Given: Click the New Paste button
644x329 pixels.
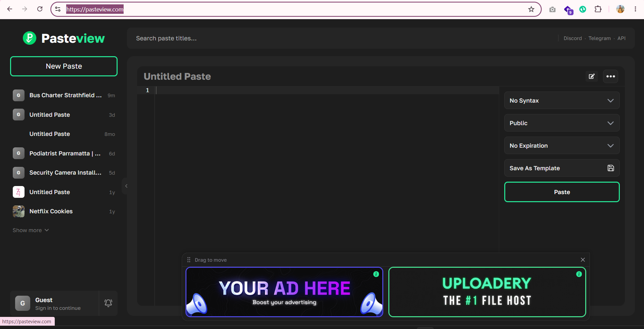Looking at the screenshot, I should tap(64, 66).
